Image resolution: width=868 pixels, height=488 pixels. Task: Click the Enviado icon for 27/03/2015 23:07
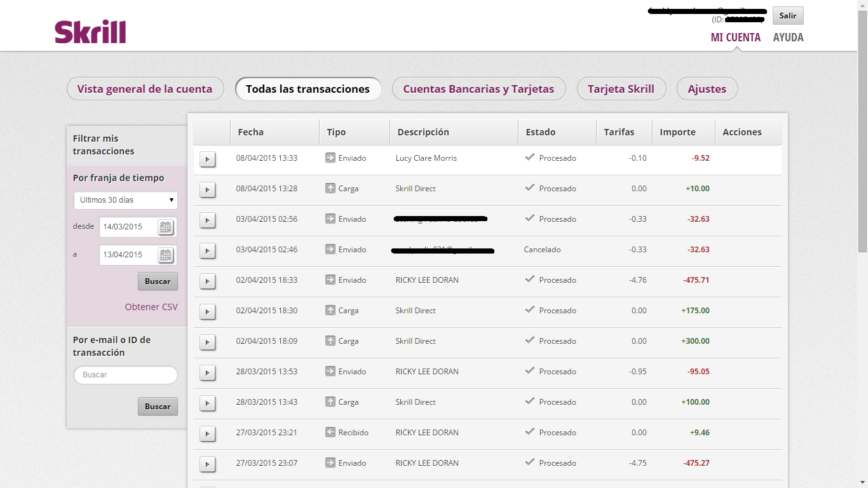(x=330, y=463)
